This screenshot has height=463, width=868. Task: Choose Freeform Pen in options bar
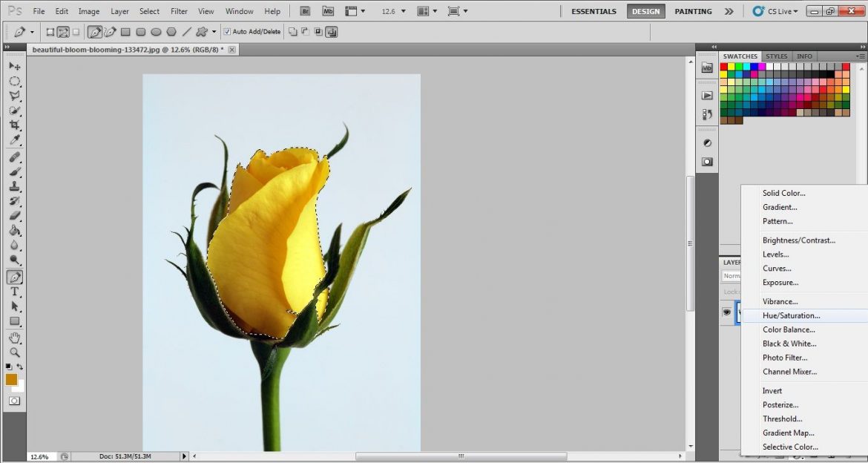pos(110,32)
